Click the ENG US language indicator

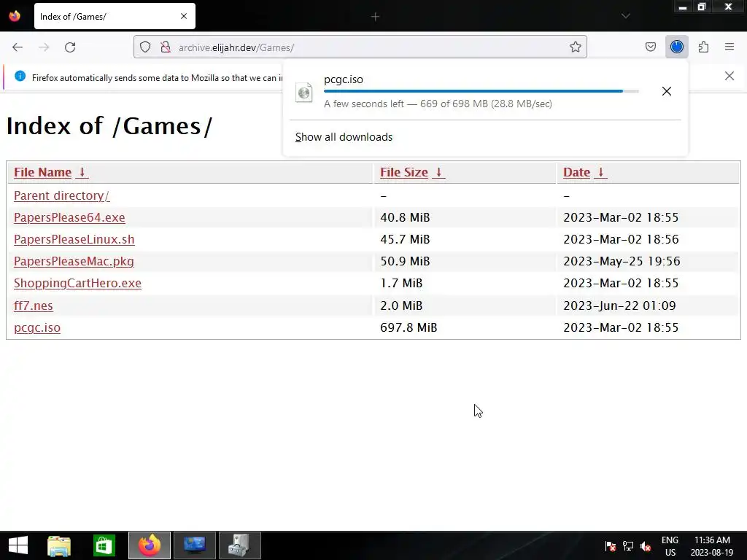tap(670, 546)
